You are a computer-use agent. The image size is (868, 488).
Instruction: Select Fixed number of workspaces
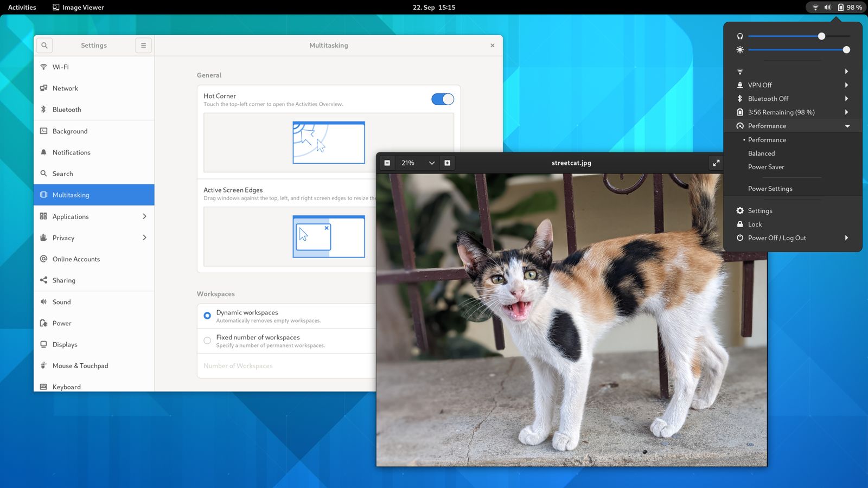(207, 340)
